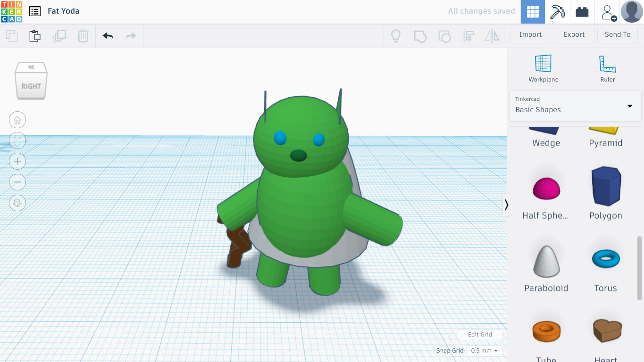
Task: Click the Redo arrow
Action: point(131,36)
